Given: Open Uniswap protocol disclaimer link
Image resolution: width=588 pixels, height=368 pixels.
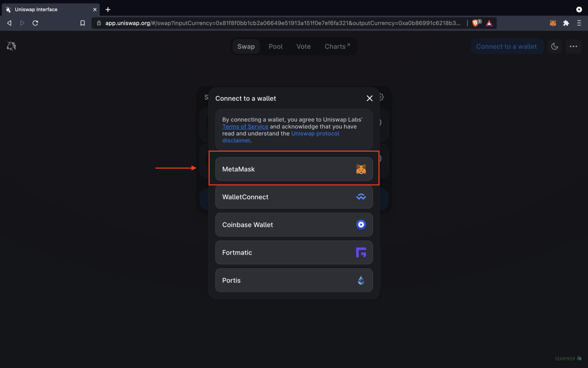Looking at the screenshot, I should [x=315, y=133].
